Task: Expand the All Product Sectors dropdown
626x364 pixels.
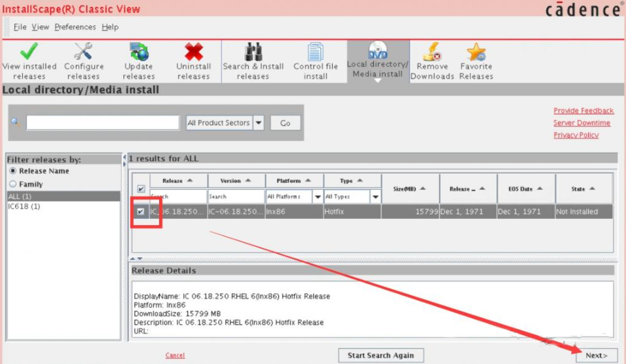Action: [x=259, y=123]
